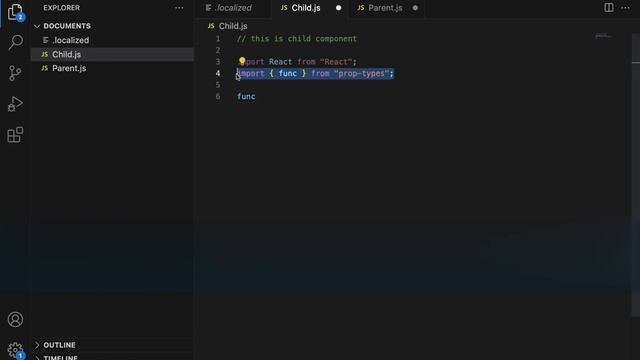This screenshot has height=360, width=640.
Task: Click line number 6 in gutter
Action: tap(218, 97)
